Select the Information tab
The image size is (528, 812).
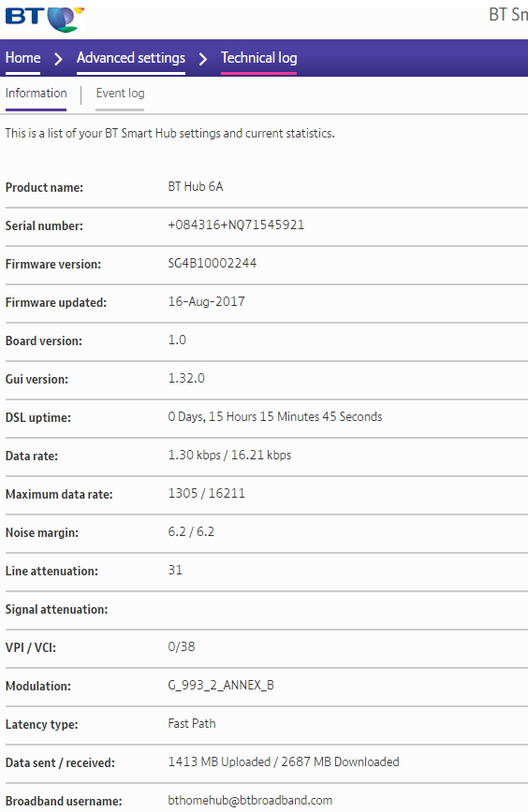click(36, 94)
